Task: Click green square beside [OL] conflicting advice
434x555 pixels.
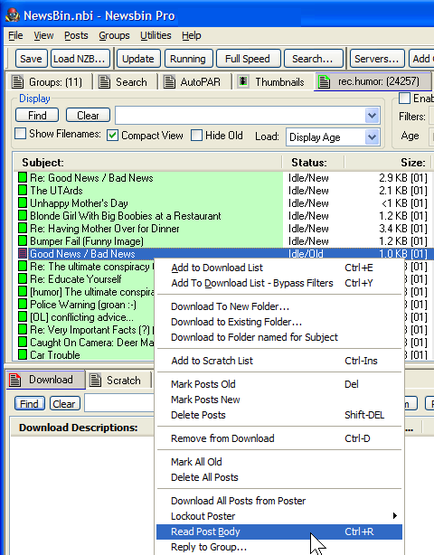Action: (22, 317)
